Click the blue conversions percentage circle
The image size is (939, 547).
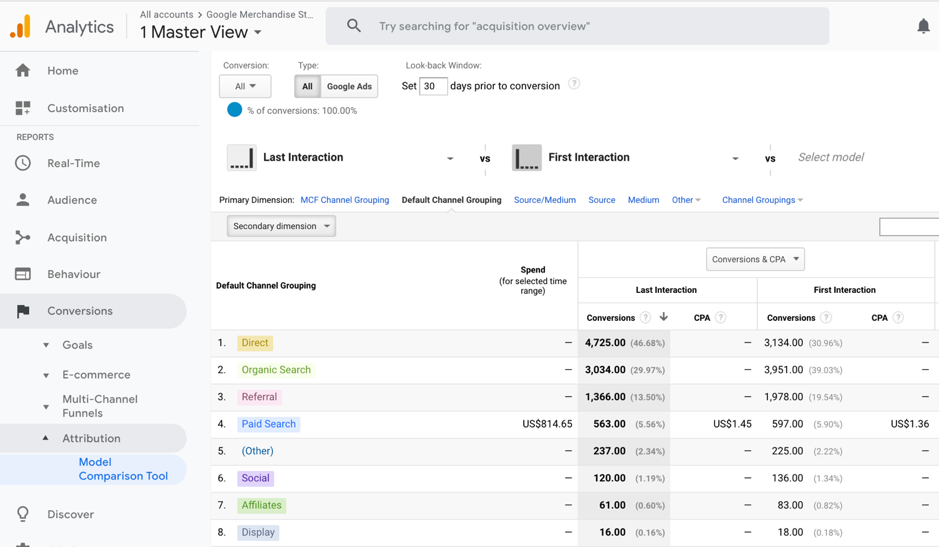[x=234, y=110]
